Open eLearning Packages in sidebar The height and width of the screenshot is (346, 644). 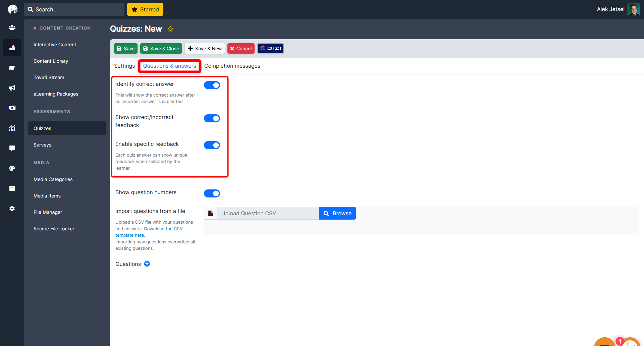point(56,94)
